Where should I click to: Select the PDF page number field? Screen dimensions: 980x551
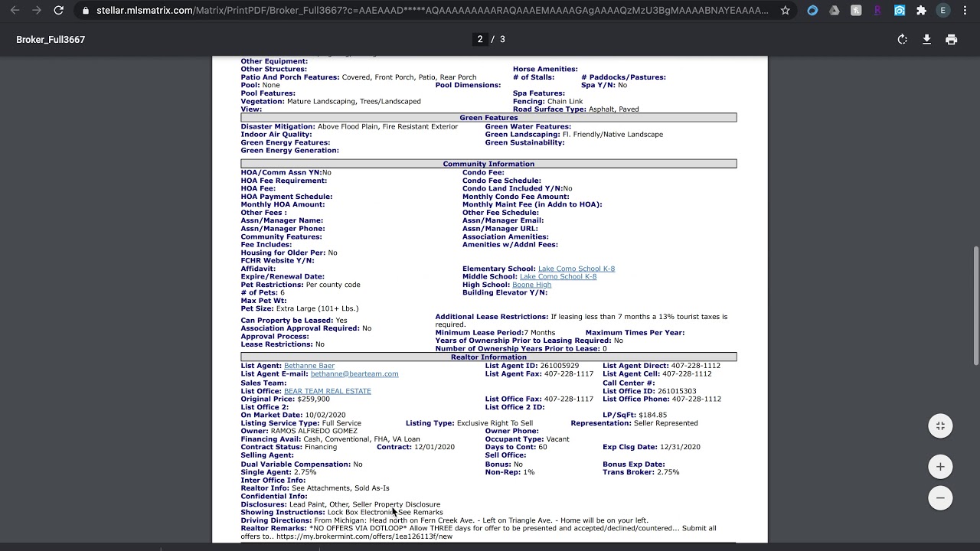coord(480,39)
